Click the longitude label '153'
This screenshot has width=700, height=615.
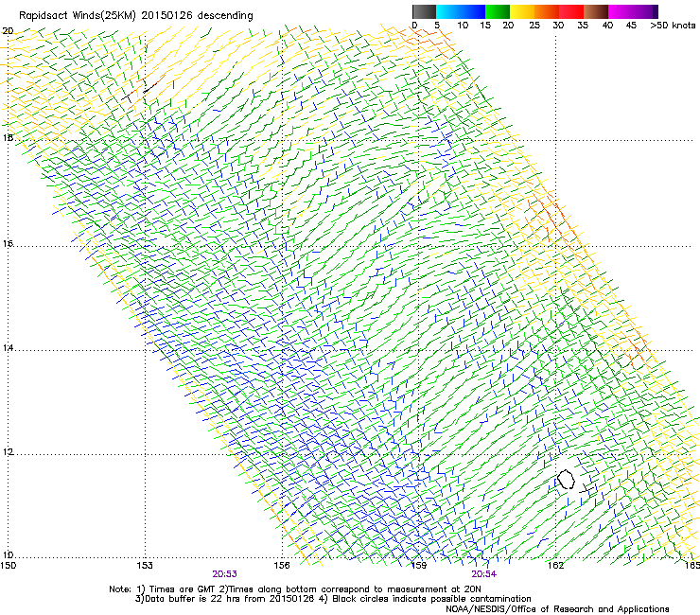coord(145,566)
